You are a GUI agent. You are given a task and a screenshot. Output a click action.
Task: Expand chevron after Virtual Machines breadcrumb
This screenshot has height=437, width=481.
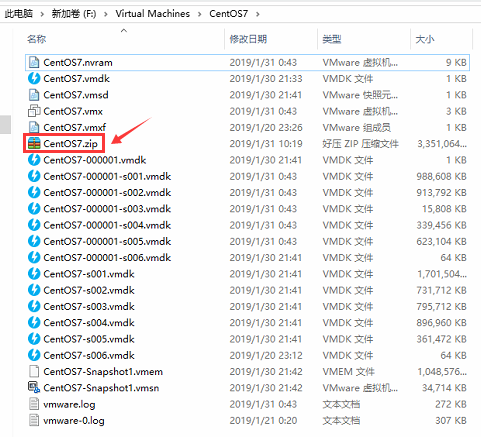pyautogui.click(x=199, y=14)
